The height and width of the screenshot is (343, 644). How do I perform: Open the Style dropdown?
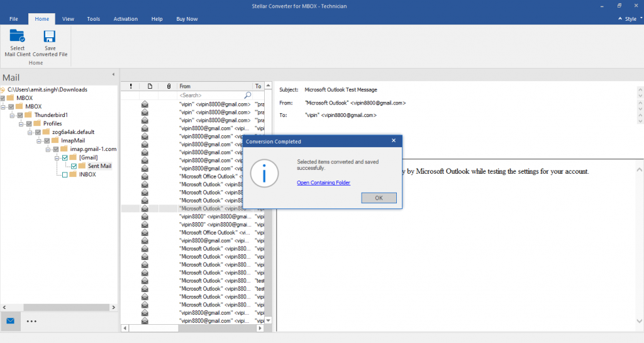[633, 18]
